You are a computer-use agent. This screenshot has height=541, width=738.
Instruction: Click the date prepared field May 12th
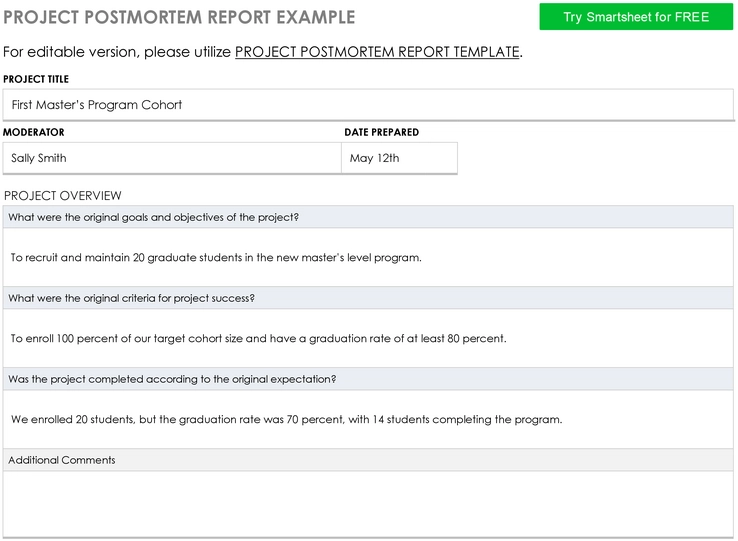pyautogui.click(x=399, y=158)
